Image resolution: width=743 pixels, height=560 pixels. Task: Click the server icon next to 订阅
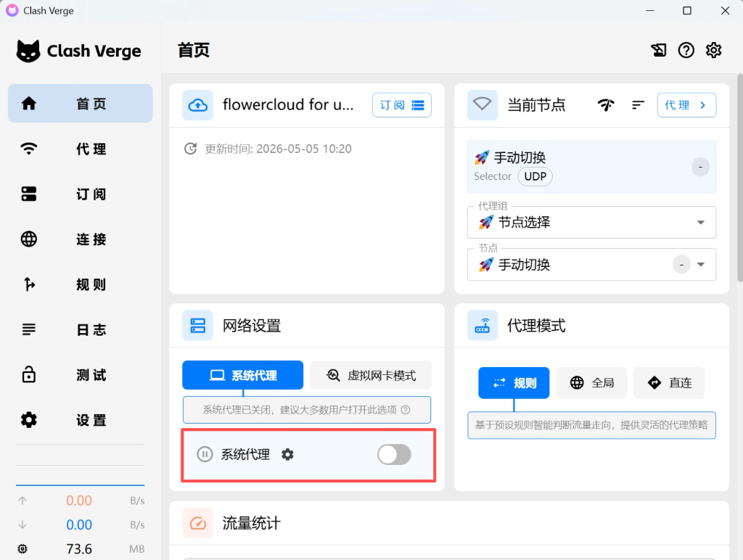29,194
